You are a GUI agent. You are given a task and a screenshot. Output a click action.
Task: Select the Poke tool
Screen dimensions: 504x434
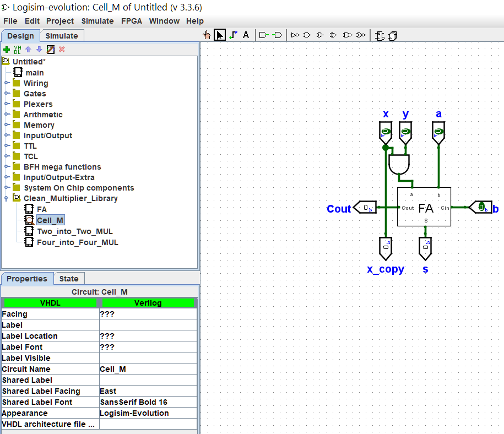207,35
